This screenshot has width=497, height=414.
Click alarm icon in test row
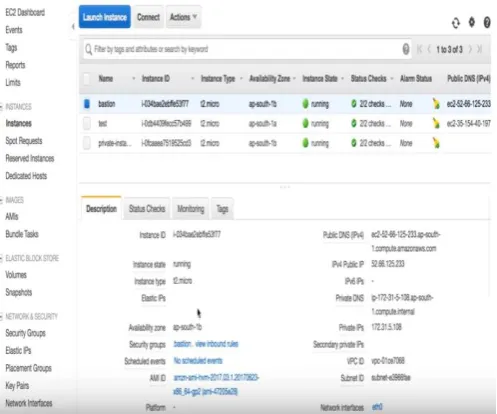436,123
